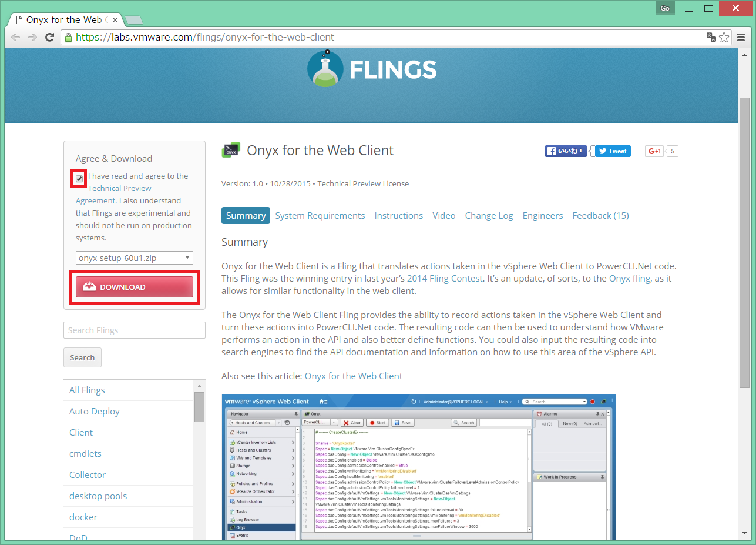Screen dimensions: 756x545
Task: View the Change Log tab
Action: (489, 216)
